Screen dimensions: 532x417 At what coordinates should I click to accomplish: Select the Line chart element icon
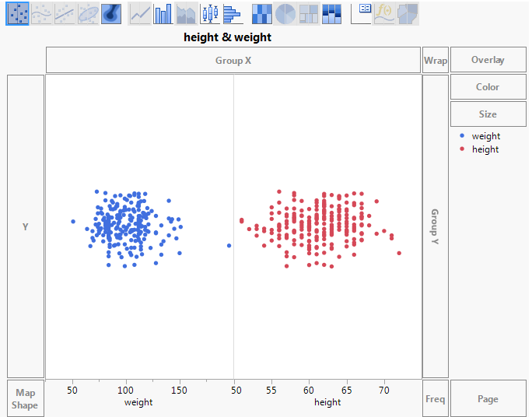[140, 13]
